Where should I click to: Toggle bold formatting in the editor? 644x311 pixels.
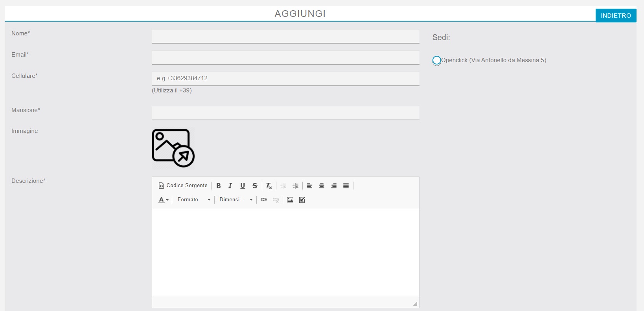[219, 186]
